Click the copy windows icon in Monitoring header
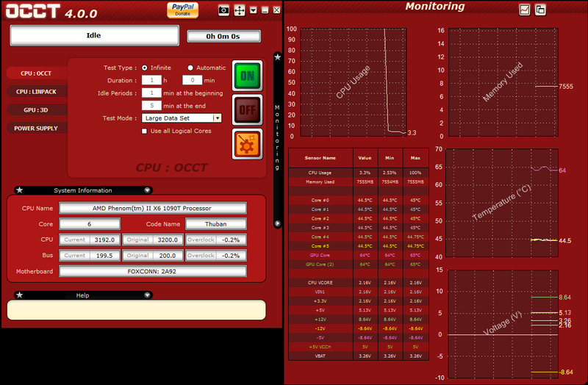The image size is (588, 385). (540, 10)
